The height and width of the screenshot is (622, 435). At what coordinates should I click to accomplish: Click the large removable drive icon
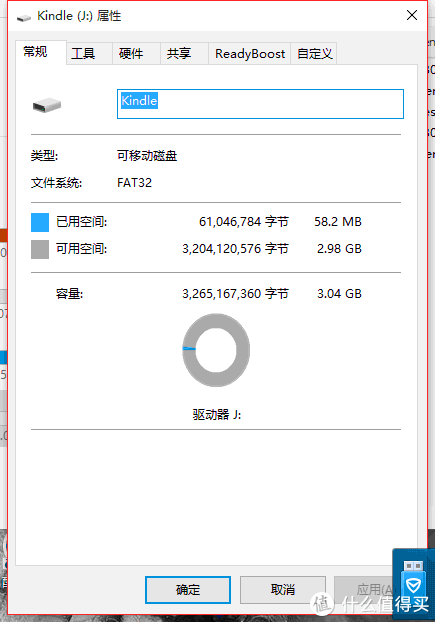pyautogui.click(x=47, y=105)
